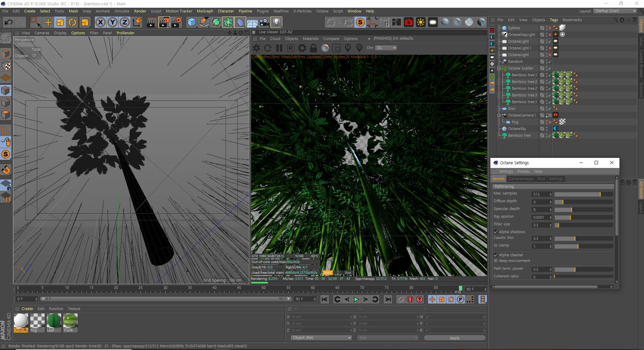Click the Record active objects button
This screenshot has height=350, width=644.
tap(400, 299)
